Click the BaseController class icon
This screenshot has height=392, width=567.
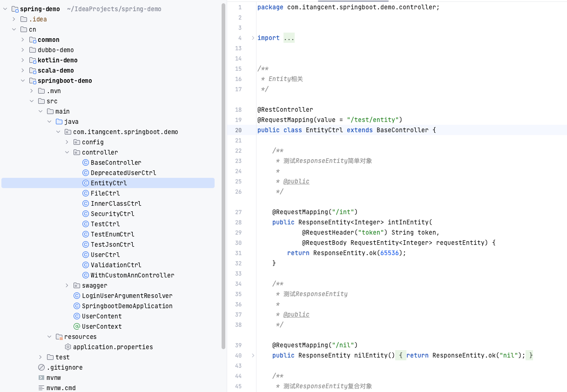tap(86, 162)
